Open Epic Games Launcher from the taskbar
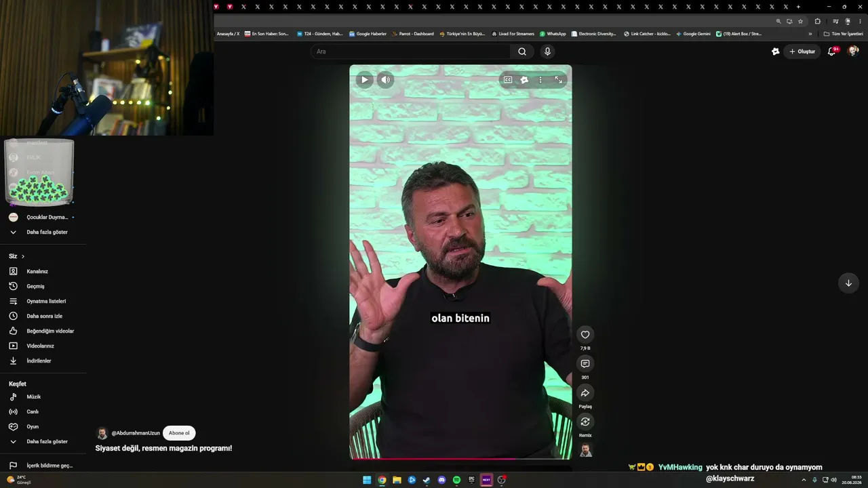Image resolution: width=868 pixels, height=488 pixels. pos(471,480)
